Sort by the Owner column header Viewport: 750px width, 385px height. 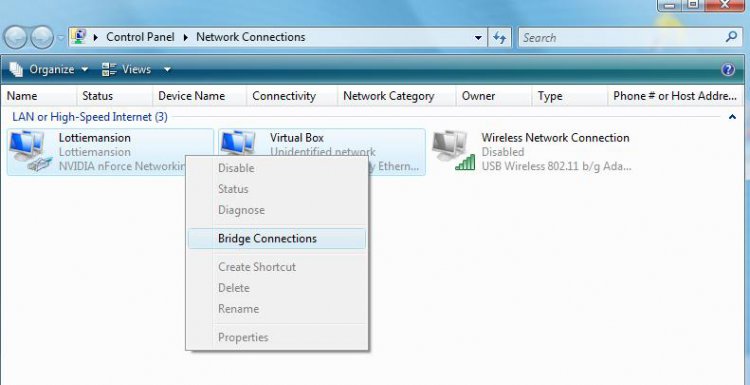coord(494,96)
